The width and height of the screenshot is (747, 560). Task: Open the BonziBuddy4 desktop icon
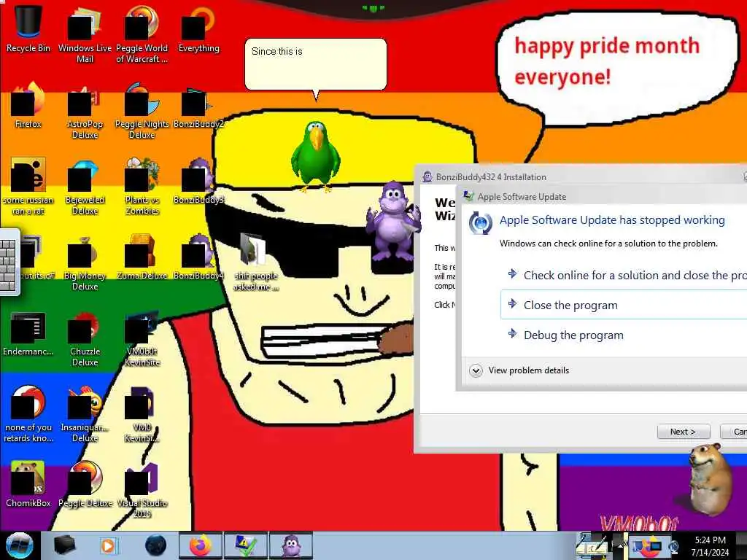(x=198, y=257)
